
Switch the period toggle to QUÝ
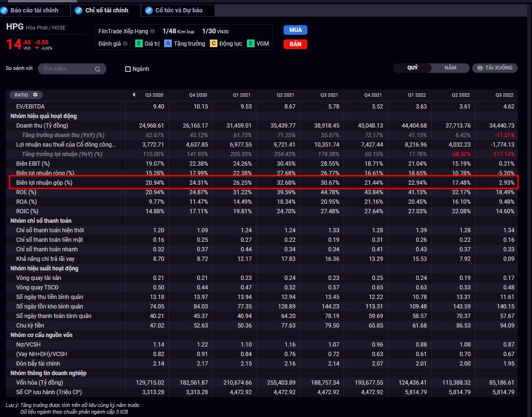coord(413,68)
